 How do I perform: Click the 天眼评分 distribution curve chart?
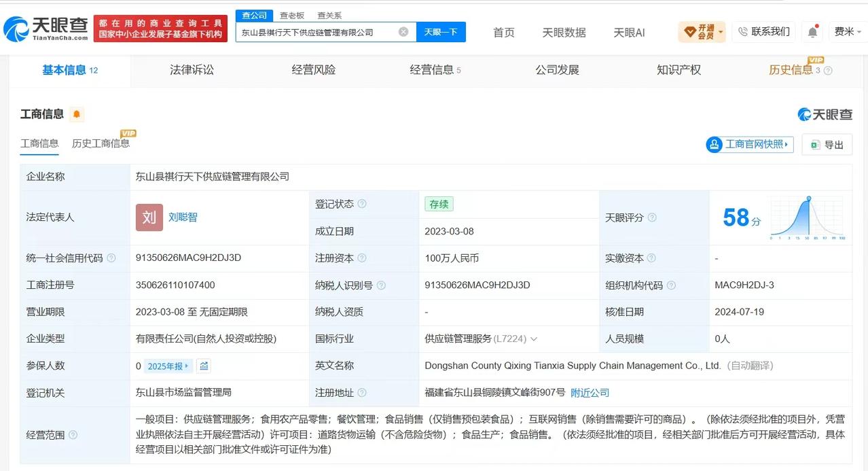808,217
